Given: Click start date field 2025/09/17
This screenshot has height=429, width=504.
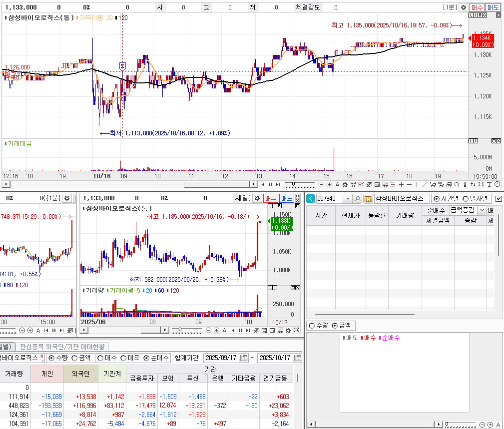Looking at the screenshot, I should [221, 358].
